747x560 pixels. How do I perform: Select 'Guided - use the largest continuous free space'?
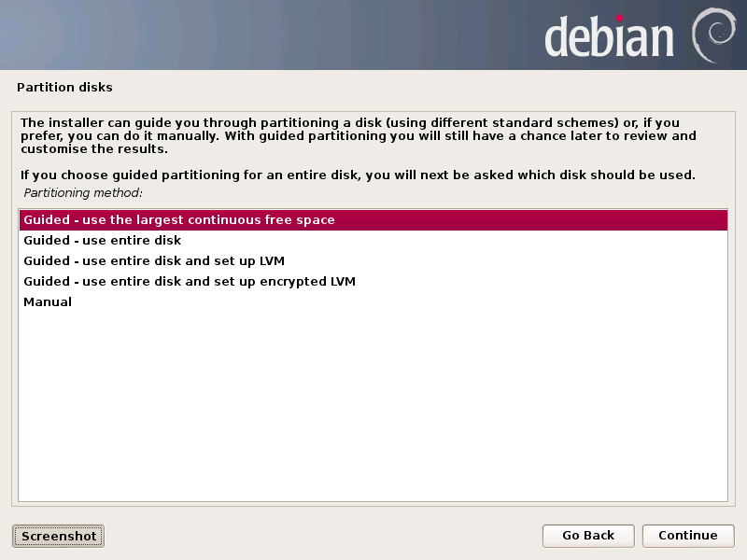[x=373, y=220]
